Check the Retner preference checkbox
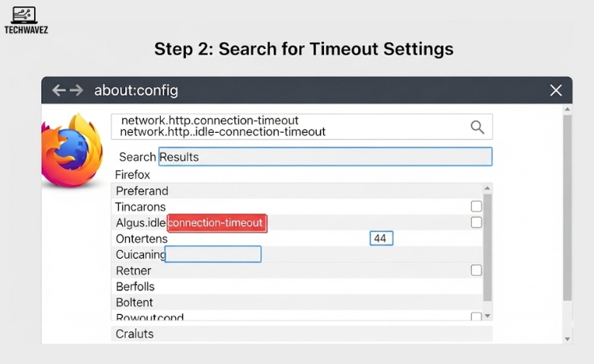This screenshot has width=594, height=364. pos(476,270)
